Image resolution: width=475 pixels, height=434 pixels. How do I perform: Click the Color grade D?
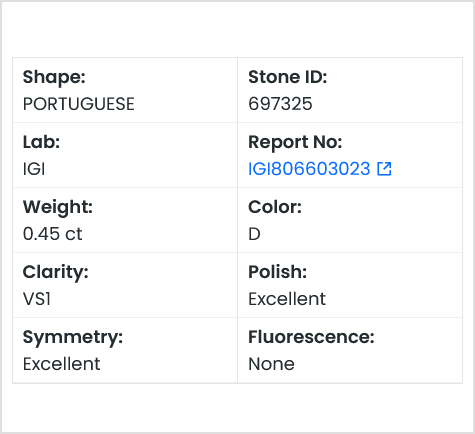coord(254,234)
